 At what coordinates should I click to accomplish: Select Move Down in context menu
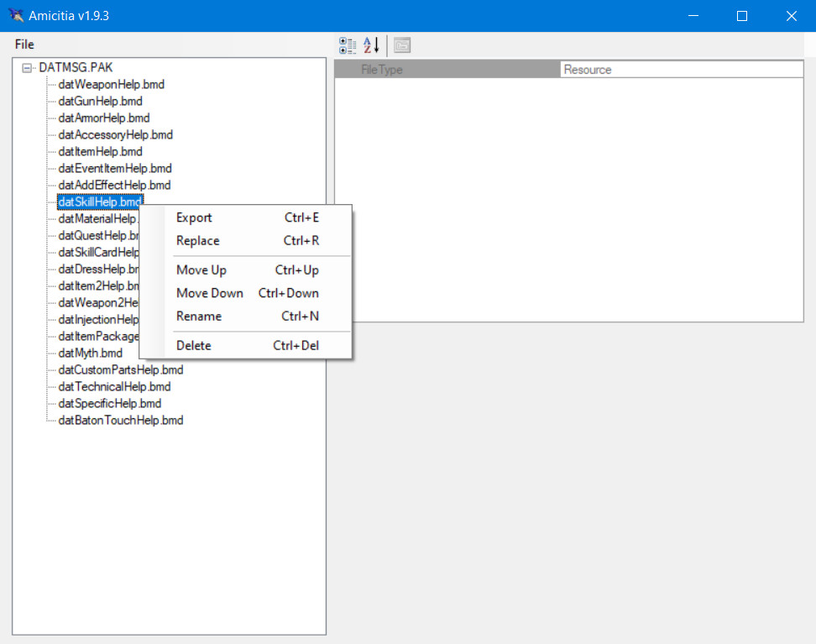209,293
